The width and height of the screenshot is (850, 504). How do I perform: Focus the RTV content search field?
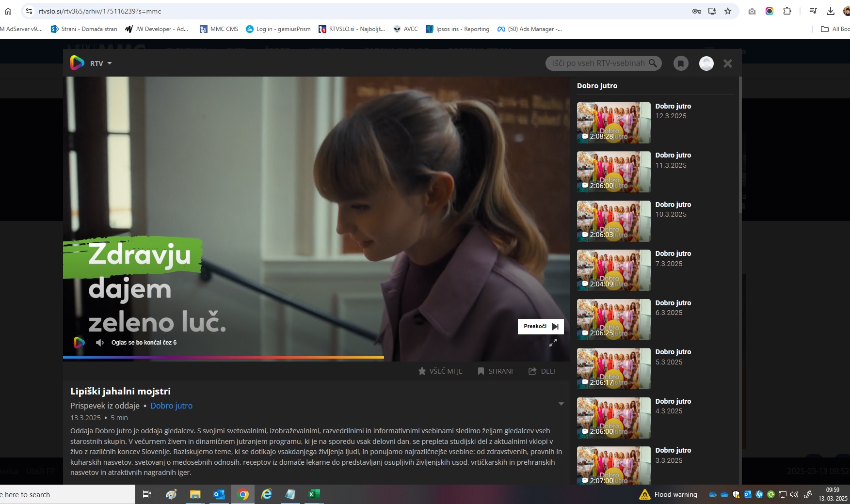(x=598, y=63)
